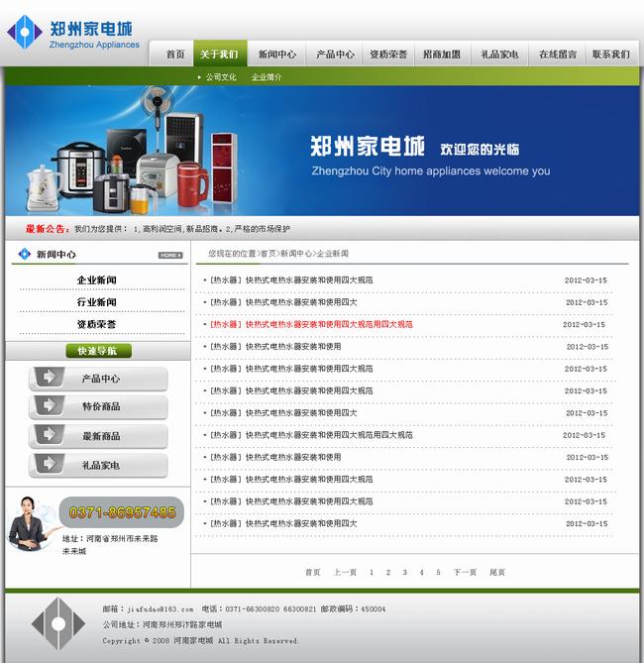
Task: Select 行业新闻 in the sidebar
Action: tap(96, 302)
